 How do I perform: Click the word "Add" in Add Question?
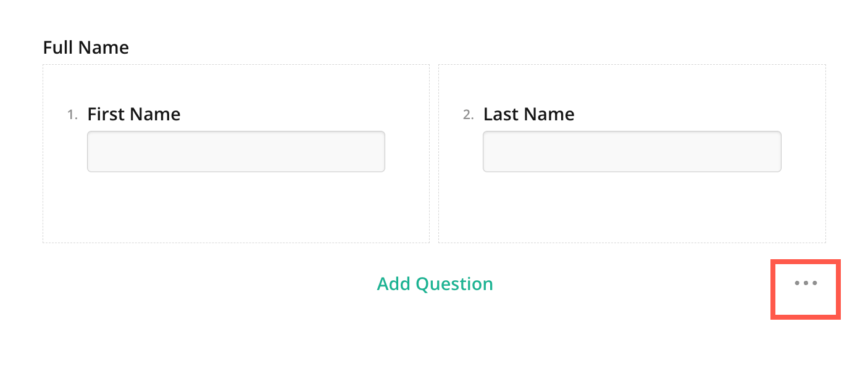click(394, 284)
